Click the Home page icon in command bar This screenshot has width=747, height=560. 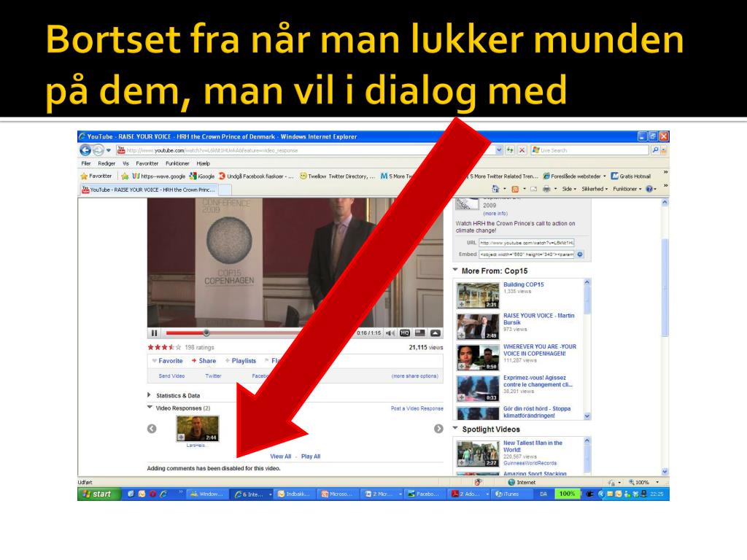tap(495, 189)
